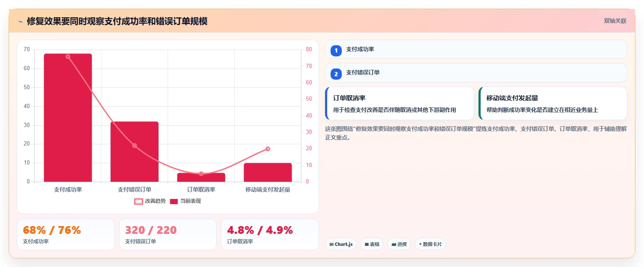Click the x-axis label 移动端支付发起量
The height and width of the screenshot is (267, 644).
tap(268, 189)
